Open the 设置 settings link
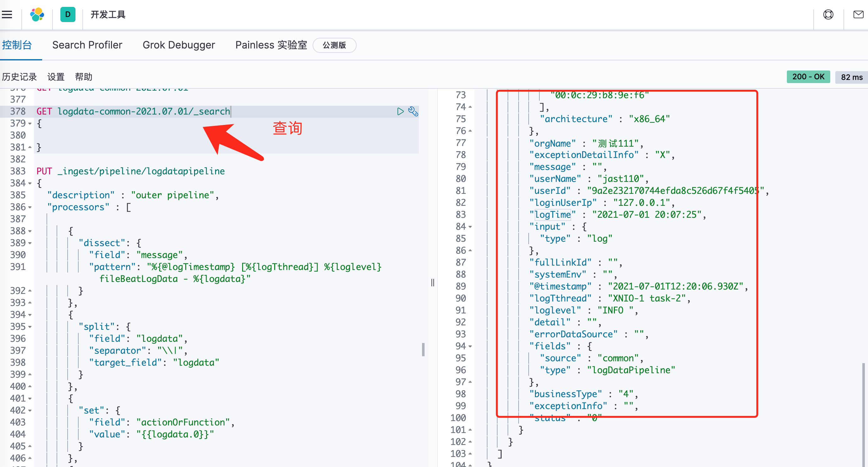 click(x=56, y=77)
